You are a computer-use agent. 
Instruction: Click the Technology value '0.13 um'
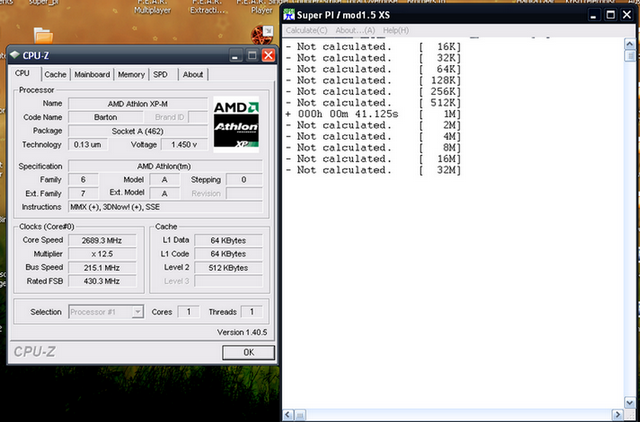point(88,144)
